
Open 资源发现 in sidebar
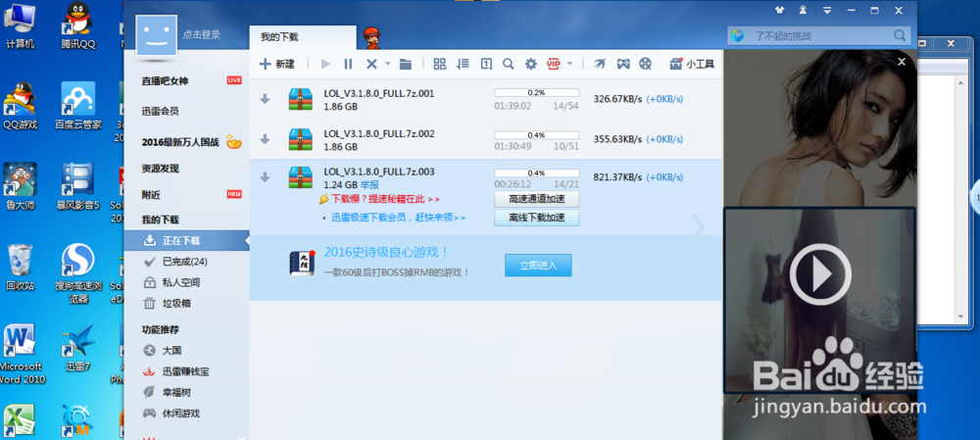(x=160, y=169)
